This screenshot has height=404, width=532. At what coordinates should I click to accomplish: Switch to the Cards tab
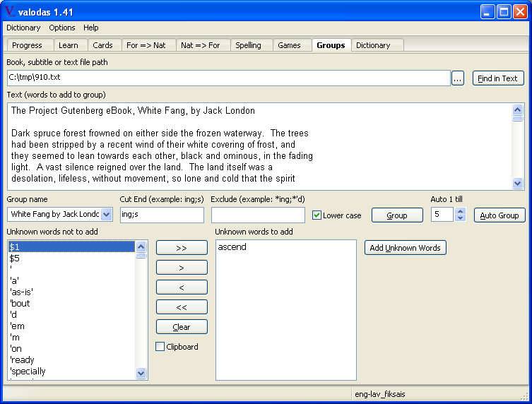point(102,45)
